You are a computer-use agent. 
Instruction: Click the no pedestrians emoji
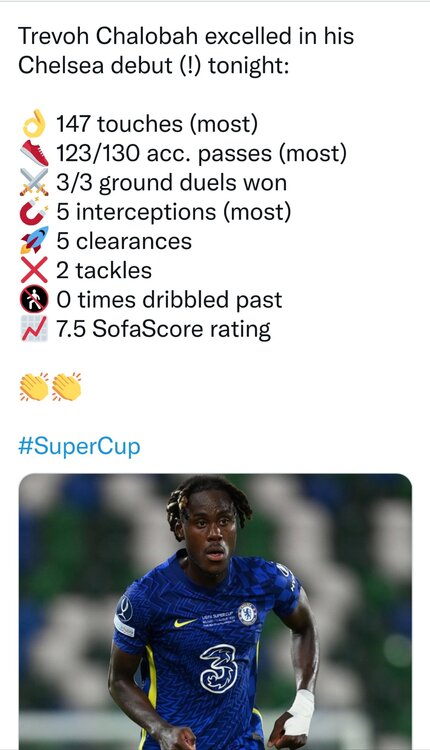click(x=34, y=299)
